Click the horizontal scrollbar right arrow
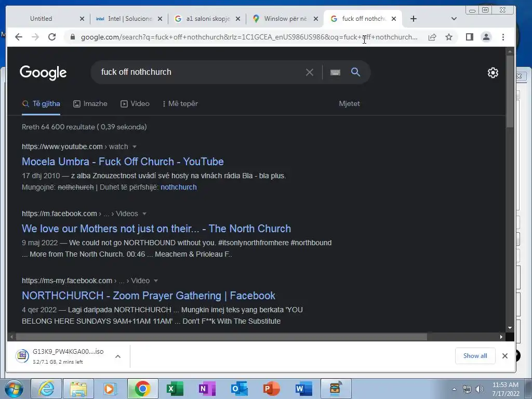 pos(501,337)
